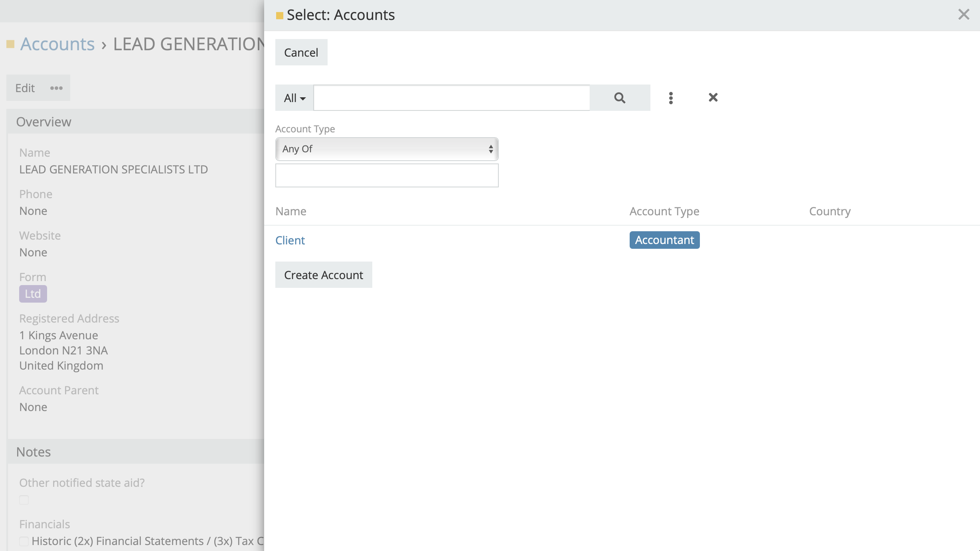Click the magnifier search button
This screenshot has width=980, height=551.
click(x=619, y=98)
